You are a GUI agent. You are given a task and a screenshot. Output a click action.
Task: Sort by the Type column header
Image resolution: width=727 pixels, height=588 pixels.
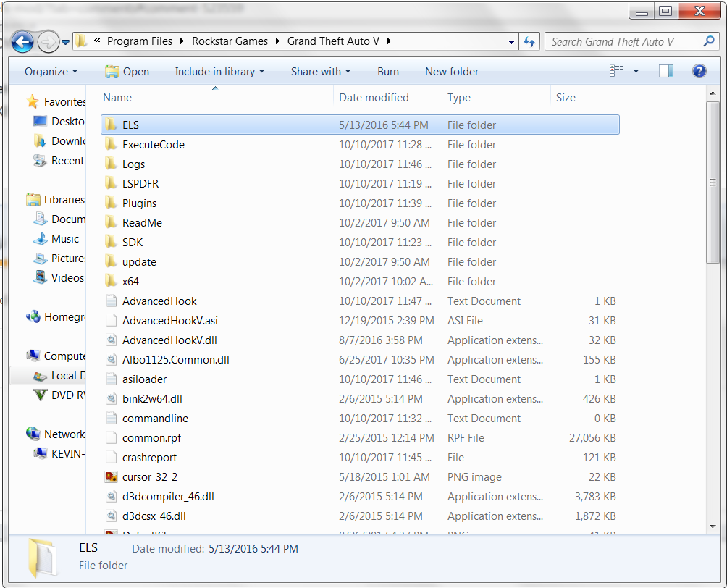tap(458, 97)
